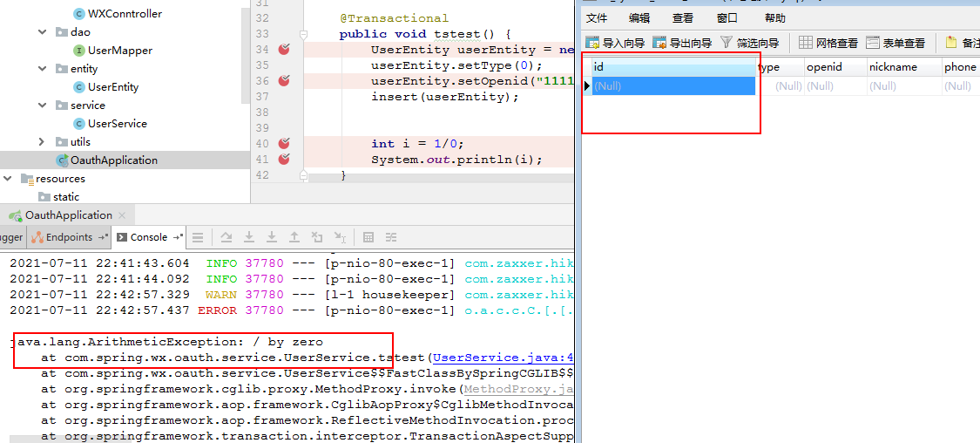Open the Filter Wizard (筛选向导)

tap(749, 44)
